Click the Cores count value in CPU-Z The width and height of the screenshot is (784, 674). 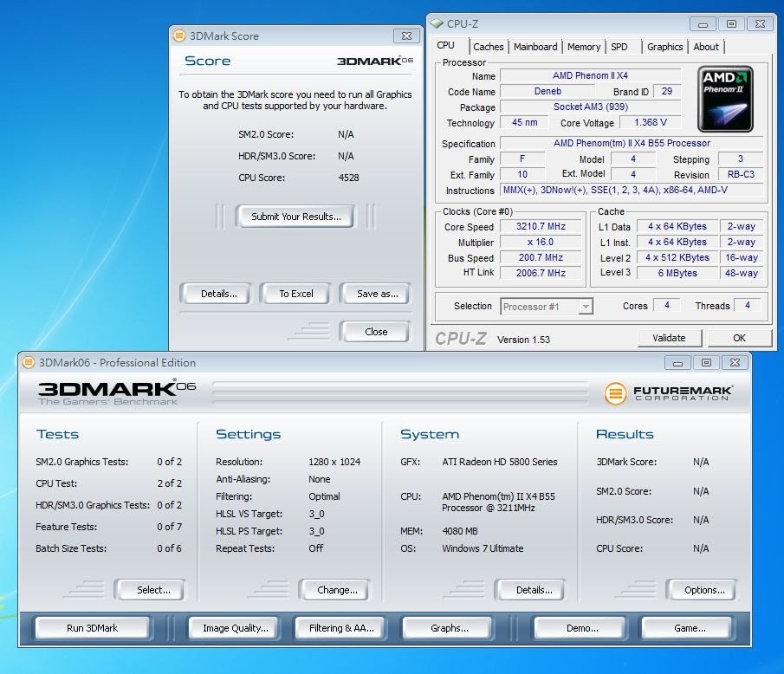667,305
